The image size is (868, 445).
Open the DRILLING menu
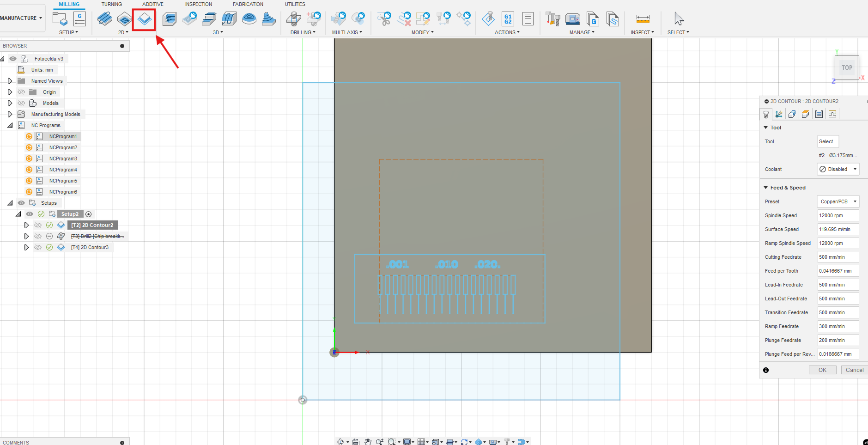(303, 32)
